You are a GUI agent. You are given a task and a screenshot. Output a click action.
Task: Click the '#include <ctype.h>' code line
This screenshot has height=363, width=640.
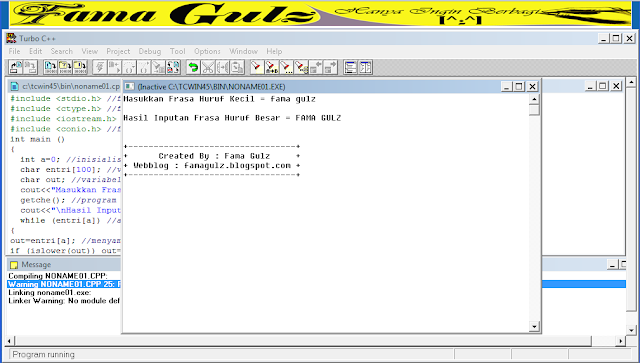pos(65,109)
